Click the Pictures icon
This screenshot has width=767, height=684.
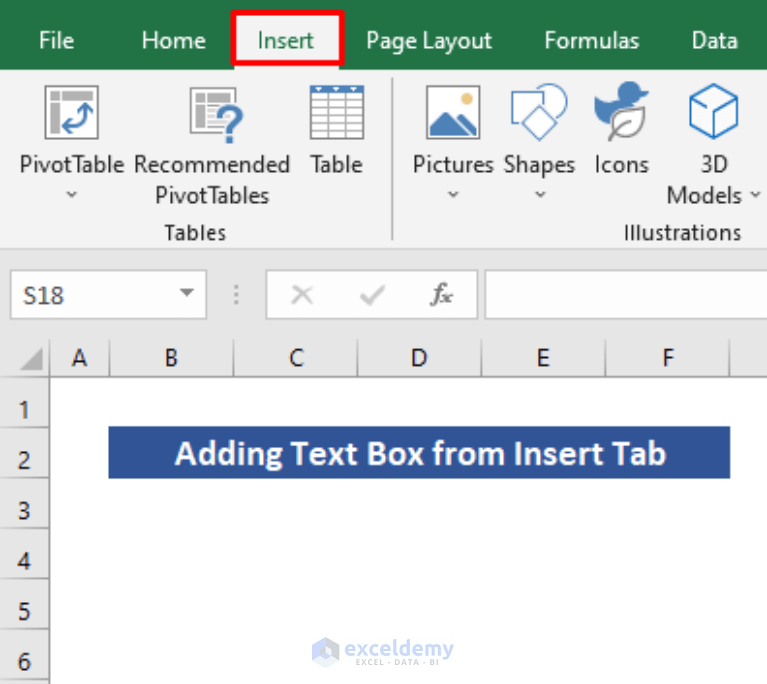click(453, 112)
